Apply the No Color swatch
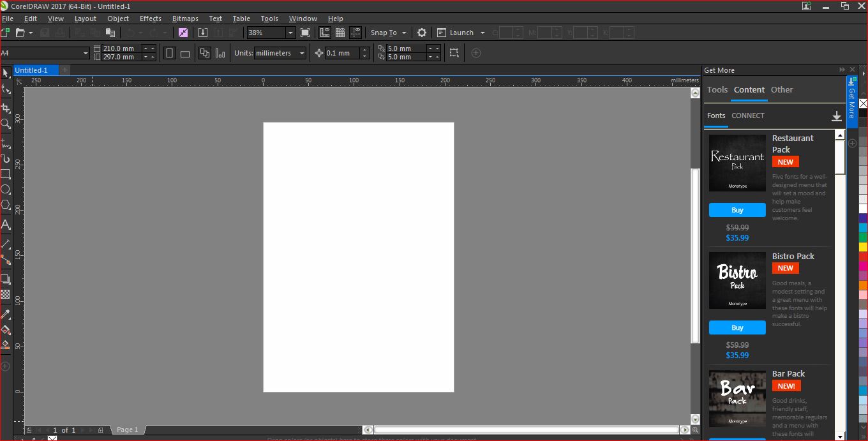Viewport: 868px width, 441px height. click(x=863, y=103)
